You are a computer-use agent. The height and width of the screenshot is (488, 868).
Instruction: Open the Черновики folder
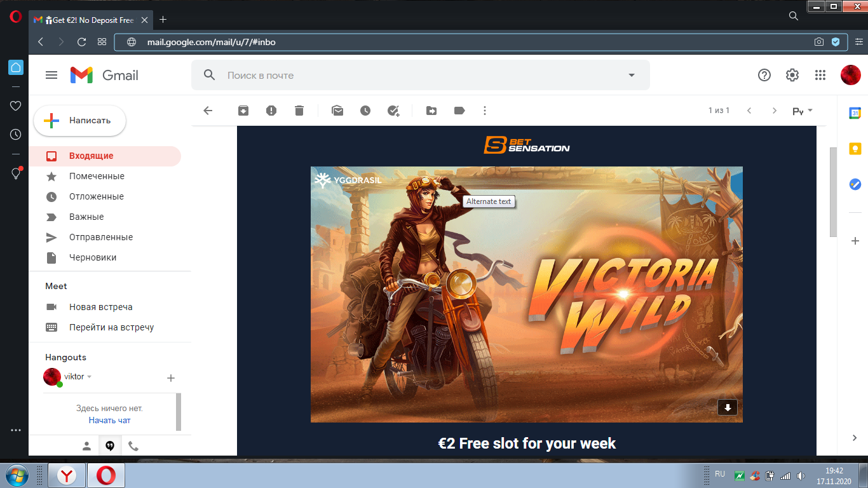point(105,257)
